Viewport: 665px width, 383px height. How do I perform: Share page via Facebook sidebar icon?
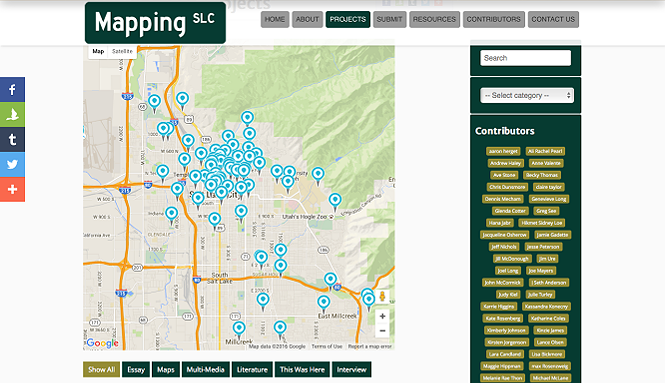(12, 89)
